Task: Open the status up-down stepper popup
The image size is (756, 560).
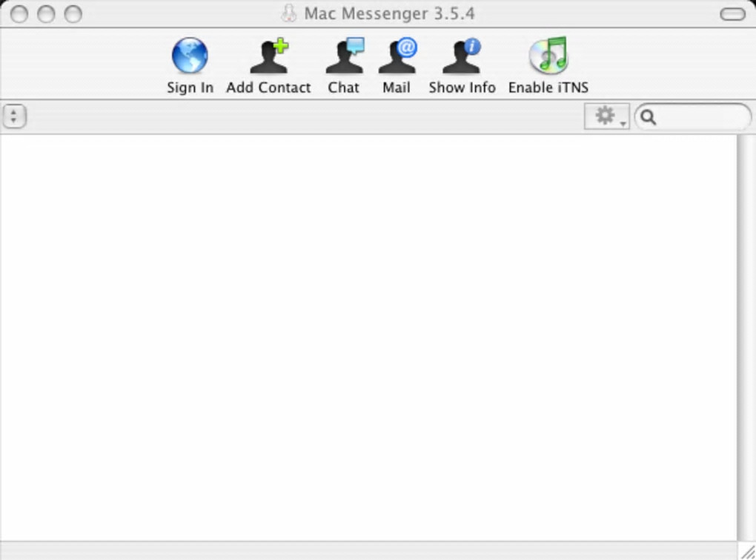Action: 14,116
